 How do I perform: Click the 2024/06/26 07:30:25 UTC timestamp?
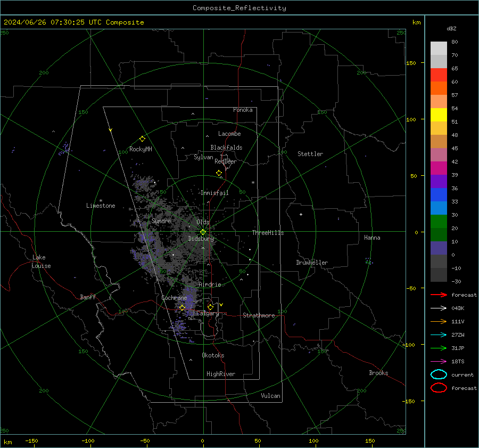(74, 22)
